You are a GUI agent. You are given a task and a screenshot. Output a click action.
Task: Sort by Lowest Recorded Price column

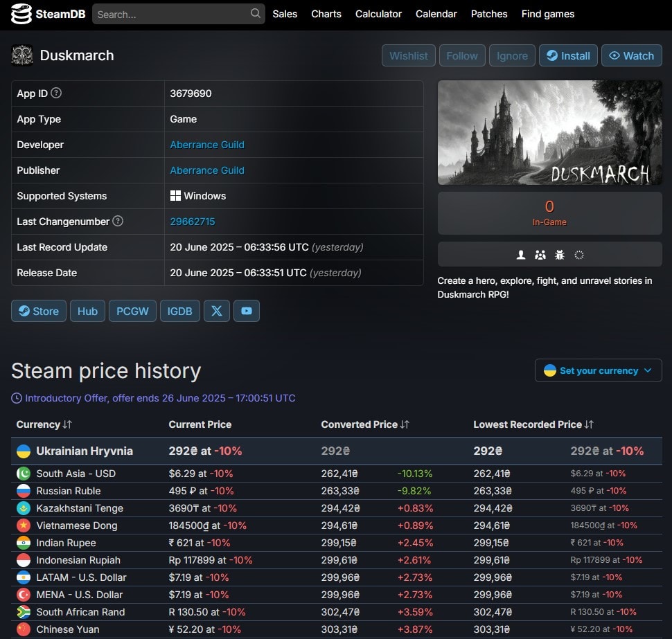pyautogui.click(x=533, y=424)
